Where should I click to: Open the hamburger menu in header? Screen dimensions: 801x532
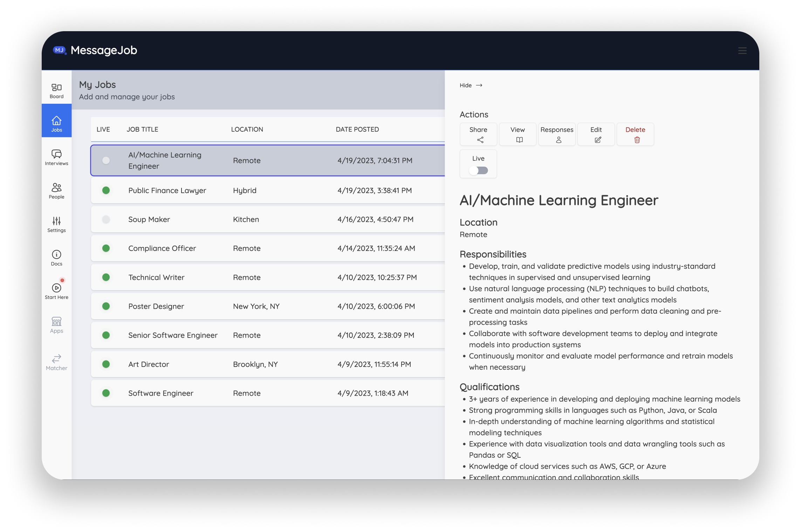[x=742, y=51]
